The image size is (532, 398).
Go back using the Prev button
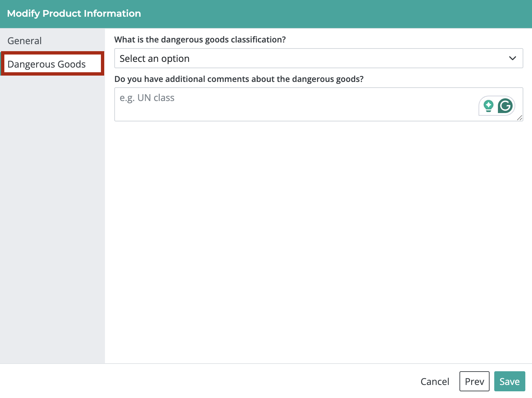[x=474, y=381]
